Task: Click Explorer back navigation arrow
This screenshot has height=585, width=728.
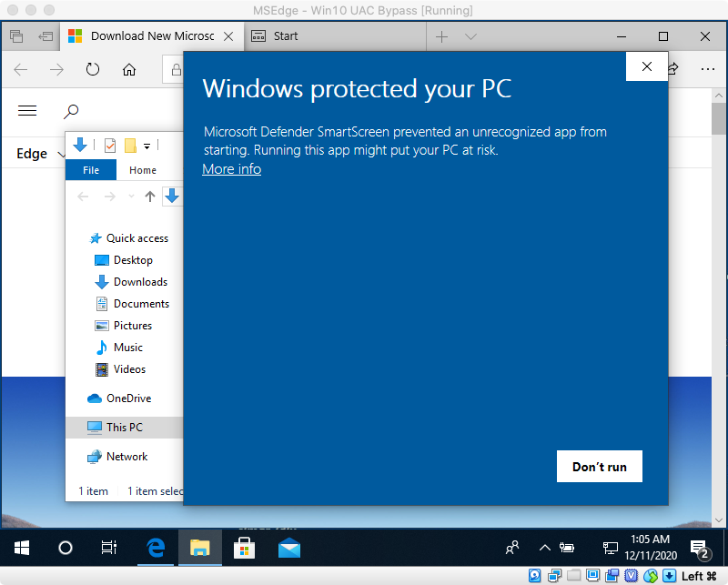Action: [83, 197]
